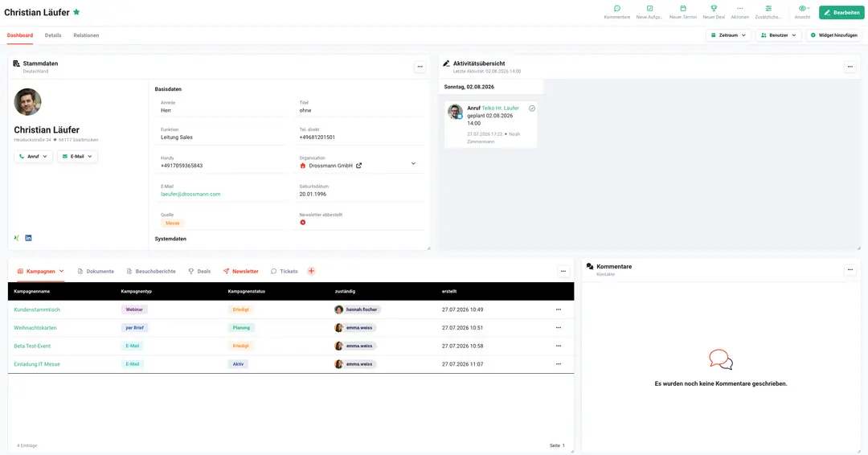
Task: Click the Messe source tag
Action: pos(172,223)
